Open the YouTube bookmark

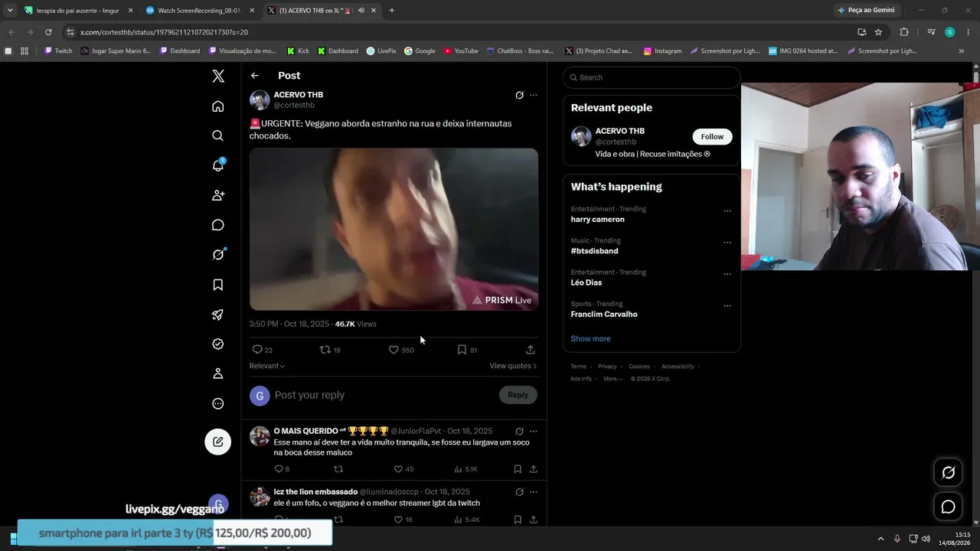click(461, 51)
